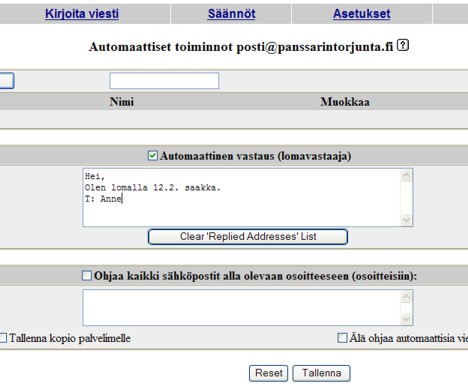Viewport: 468px width, 387px height.
Task: Click the empty name input field above Nimi
Action: click(164, 81)
